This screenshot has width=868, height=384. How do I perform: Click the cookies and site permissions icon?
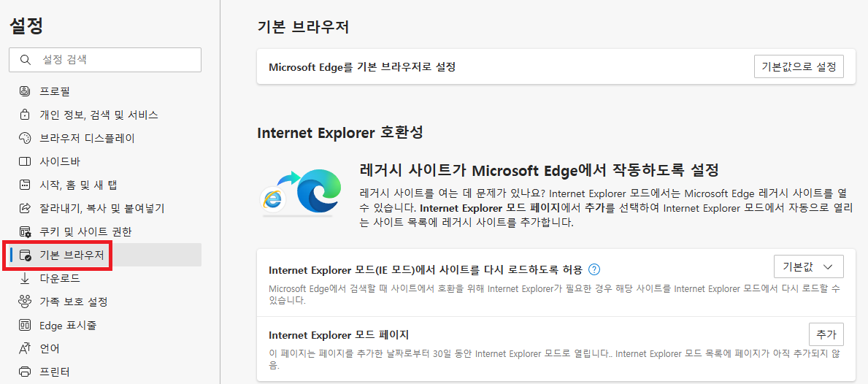click(x=25, y=231)
